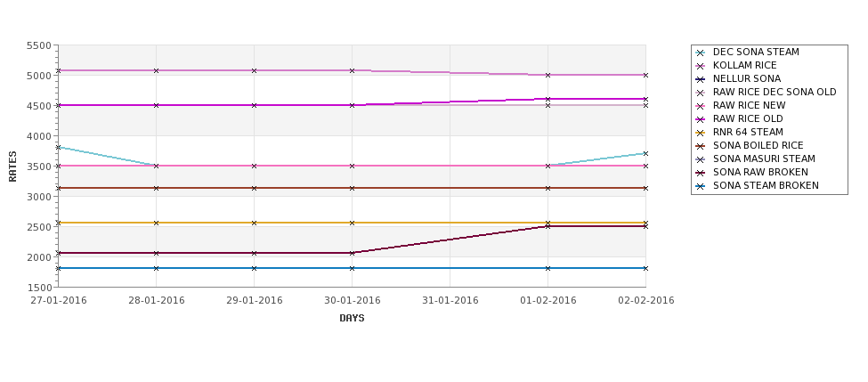The height and width of the screenshot is (382, 868).
Task: Select the SONA MASURI STEAM legend label
Action: coord(764,158)
